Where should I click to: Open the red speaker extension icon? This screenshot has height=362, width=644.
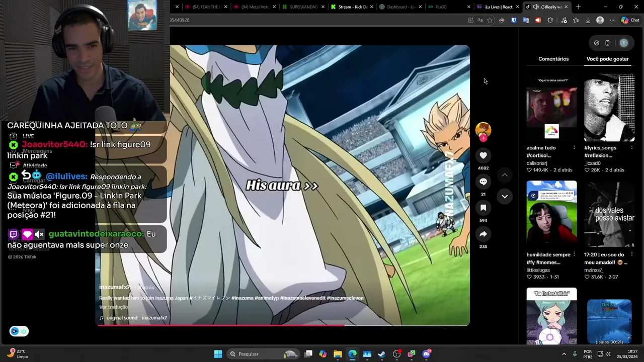click(x=538, y=20)
